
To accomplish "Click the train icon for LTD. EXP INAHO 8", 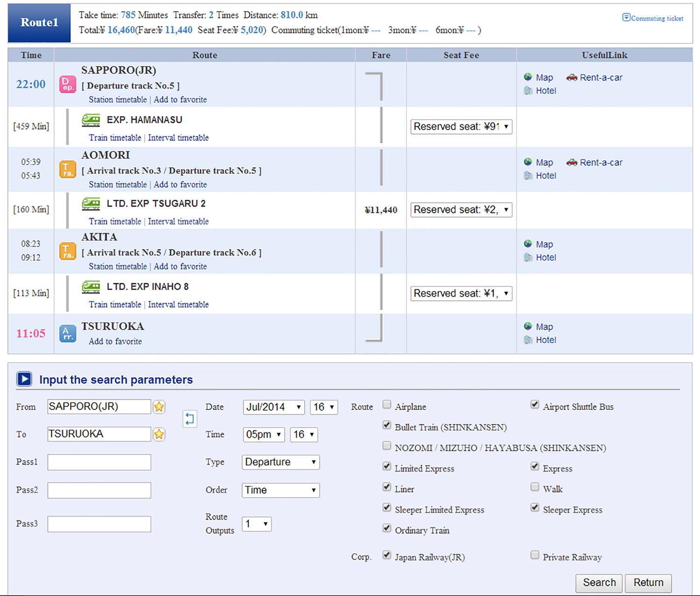I will pos(91,287).
